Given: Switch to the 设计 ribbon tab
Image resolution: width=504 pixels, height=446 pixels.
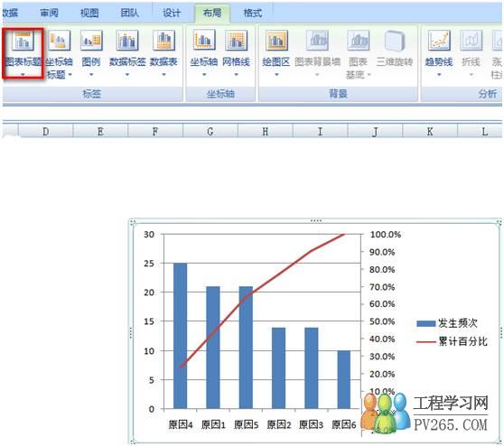Looking at the screenshot, I should point(172,13).
